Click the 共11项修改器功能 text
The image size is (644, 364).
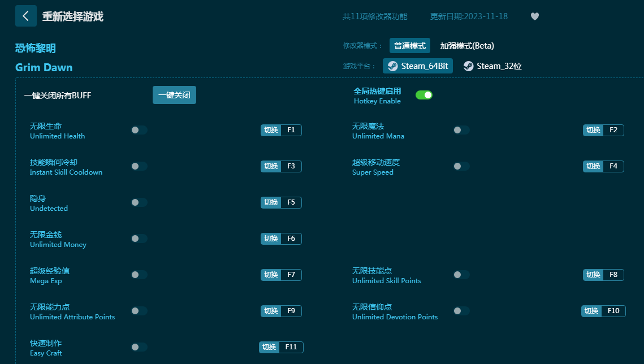(x=375, y=16)
